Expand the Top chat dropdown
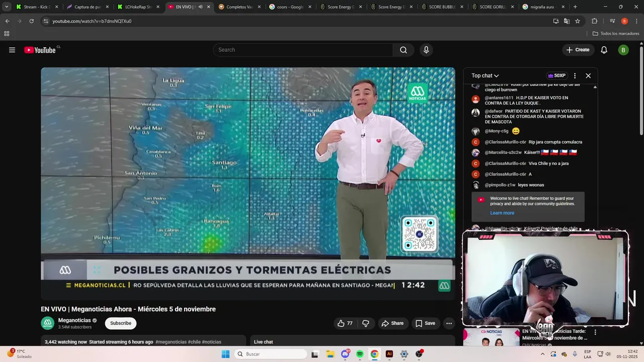This screenshot has width=644, height=362. pos(485,76)
